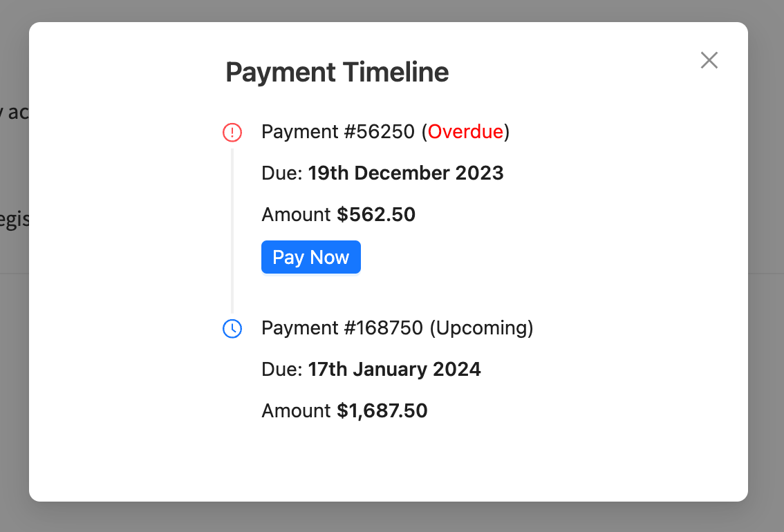Click the Amount label of upcoming payment
784x532 pixels.
(x=296, y=410)
